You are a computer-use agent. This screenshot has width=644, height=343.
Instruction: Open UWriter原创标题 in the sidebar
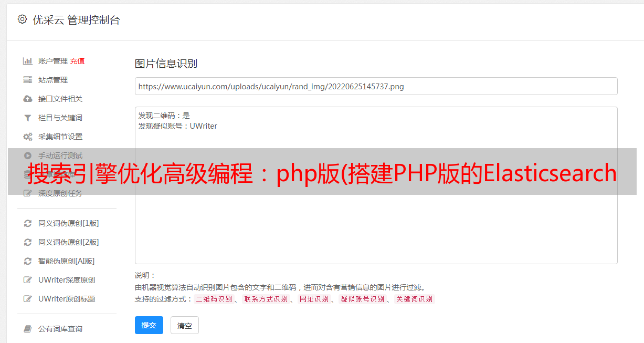(x=61, y=299)
